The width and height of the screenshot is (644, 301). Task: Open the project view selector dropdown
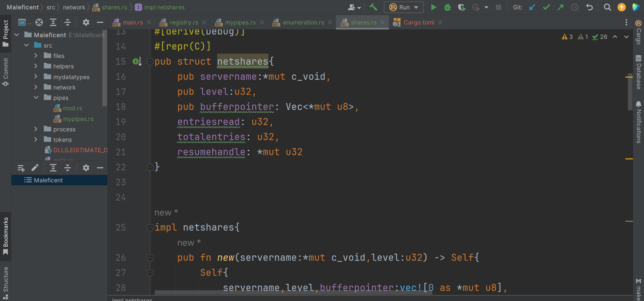coord(24,22)
